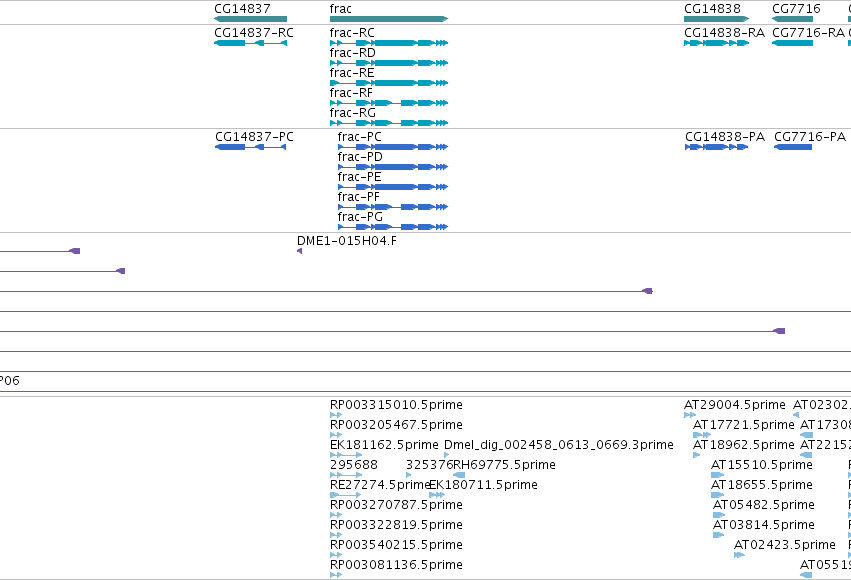The width and height of the screenshot is (851, 580).
Task: Click the DME1-015H04.F label
Action: click(x=347, y=241)
